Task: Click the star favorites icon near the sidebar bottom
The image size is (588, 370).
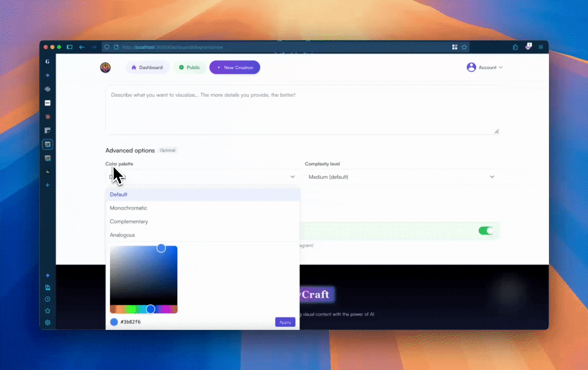Action: (47, 310)
